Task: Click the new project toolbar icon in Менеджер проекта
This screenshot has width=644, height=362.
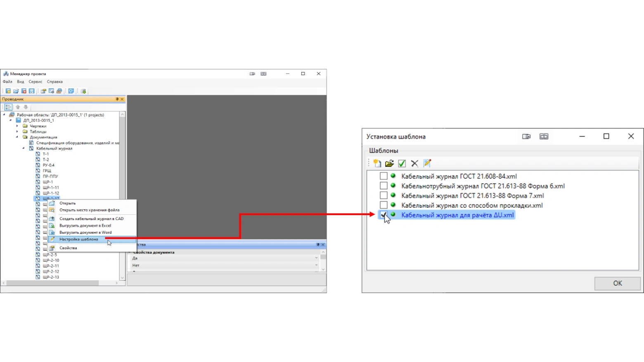Action: click(8, 91)
